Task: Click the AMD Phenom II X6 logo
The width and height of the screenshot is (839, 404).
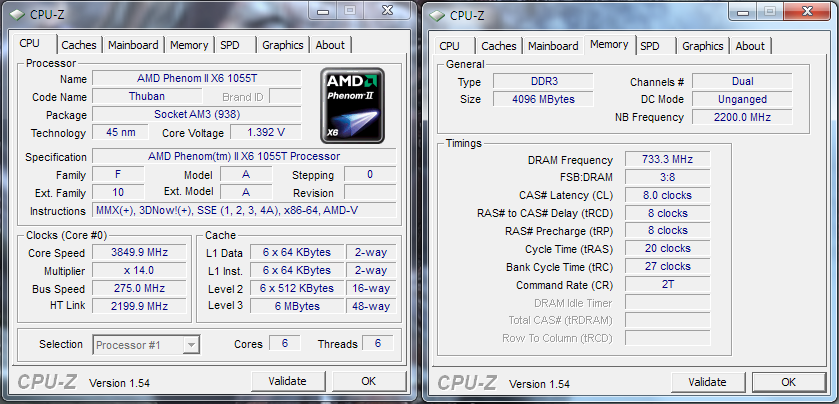Action: pyautogui.click(x=352, y=105)
